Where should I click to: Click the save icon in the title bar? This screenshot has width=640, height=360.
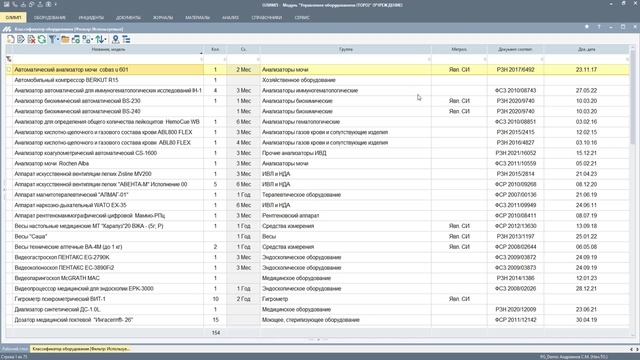[7, 4]
